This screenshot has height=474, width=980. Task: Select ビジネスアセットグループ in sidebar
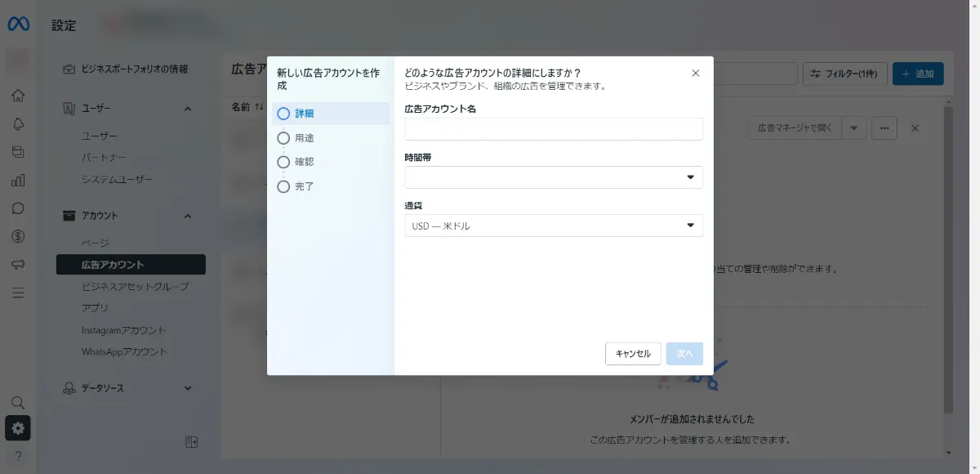pyautogui.click(x=135, y=287)
